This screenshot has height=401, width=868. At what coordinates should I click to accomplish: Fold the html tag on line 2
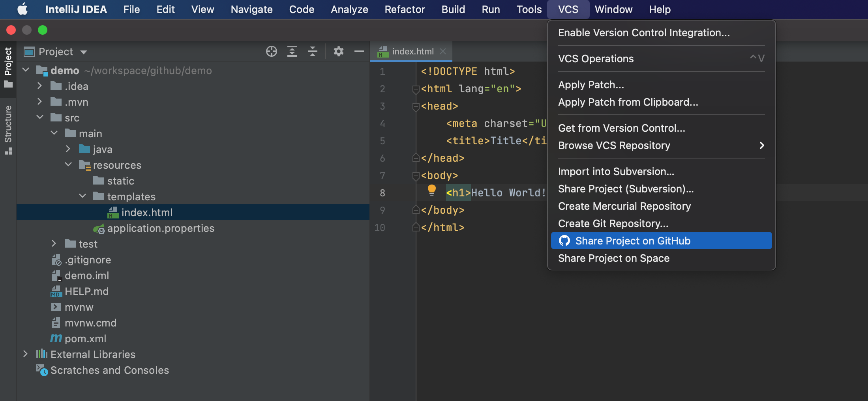tap(416, 89)
